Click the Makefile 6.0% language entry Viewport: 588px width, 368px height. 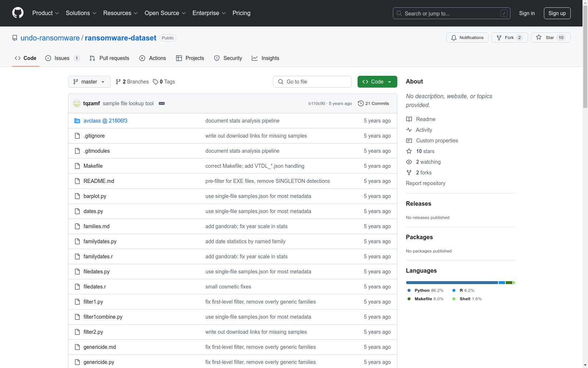tap(426, 299)
